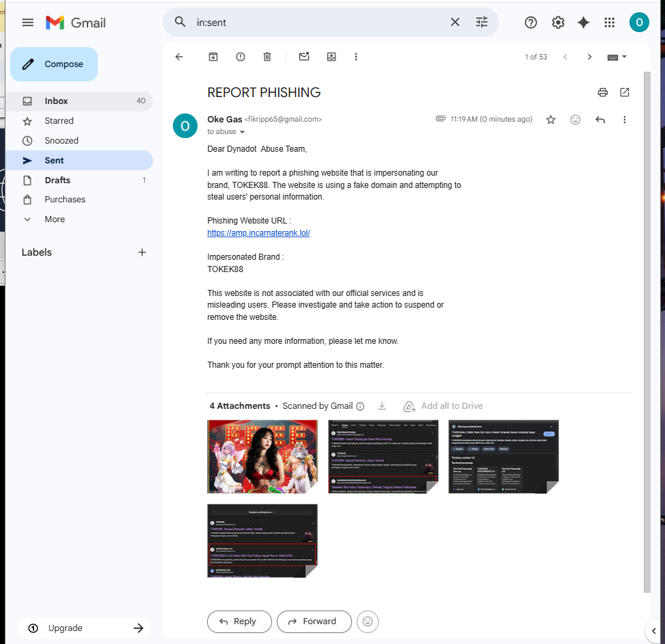View Scanned by Gmail info icon
This screenshot has height=644, width=665.
(x=360, y=406)
